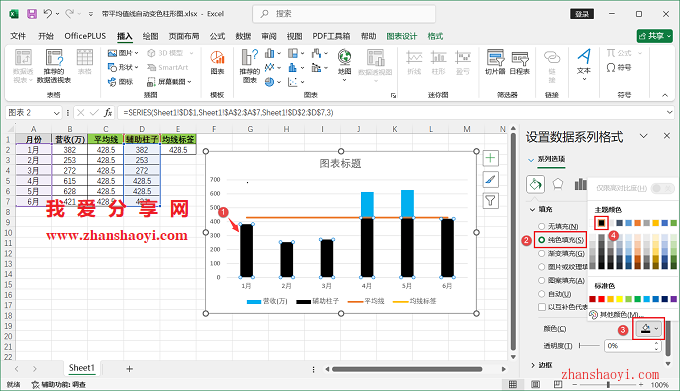Toggle the high contrast only (仅限高对比度) switch
The image size is (680, 391).
pyautogui.click(x=663, y=188)
